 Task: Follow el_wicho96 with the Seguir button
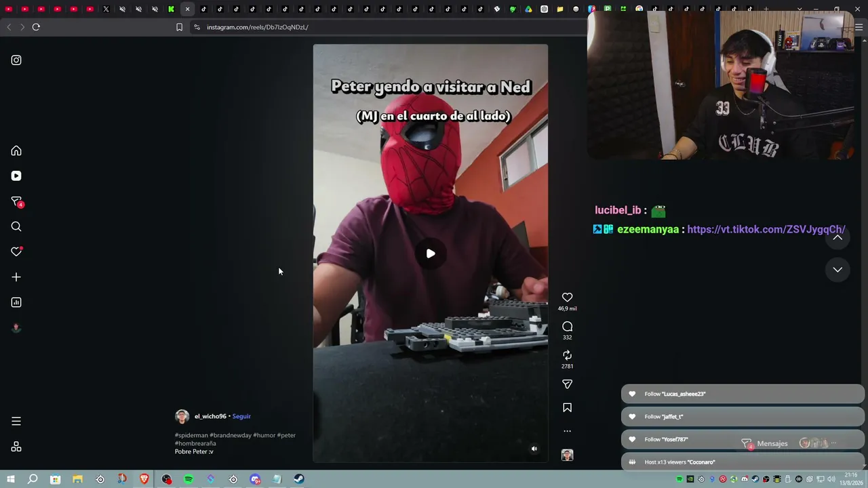point(241,416)
